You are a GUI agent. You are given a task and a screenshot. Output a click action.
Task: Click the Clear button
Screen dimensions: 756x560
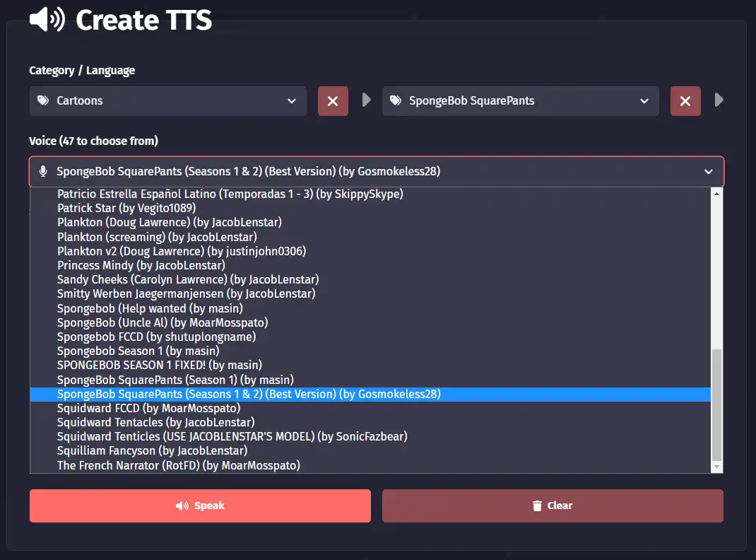pos(553,506)
